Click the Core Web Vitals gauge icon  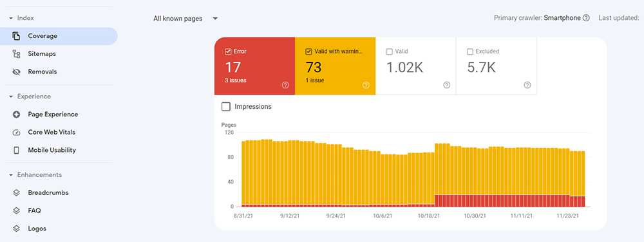click(x=17, y=133)
